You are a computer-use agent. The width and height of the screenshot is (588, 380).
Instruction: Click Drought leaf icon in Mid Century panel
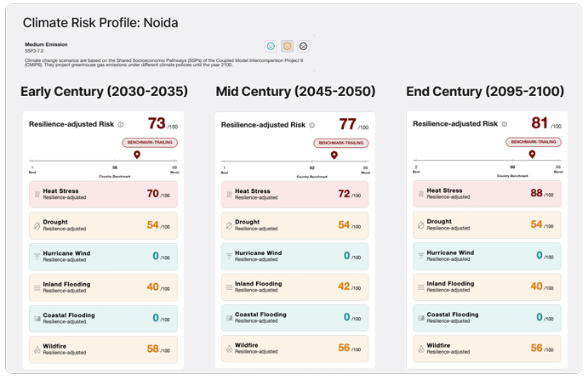tap(227, 225)
